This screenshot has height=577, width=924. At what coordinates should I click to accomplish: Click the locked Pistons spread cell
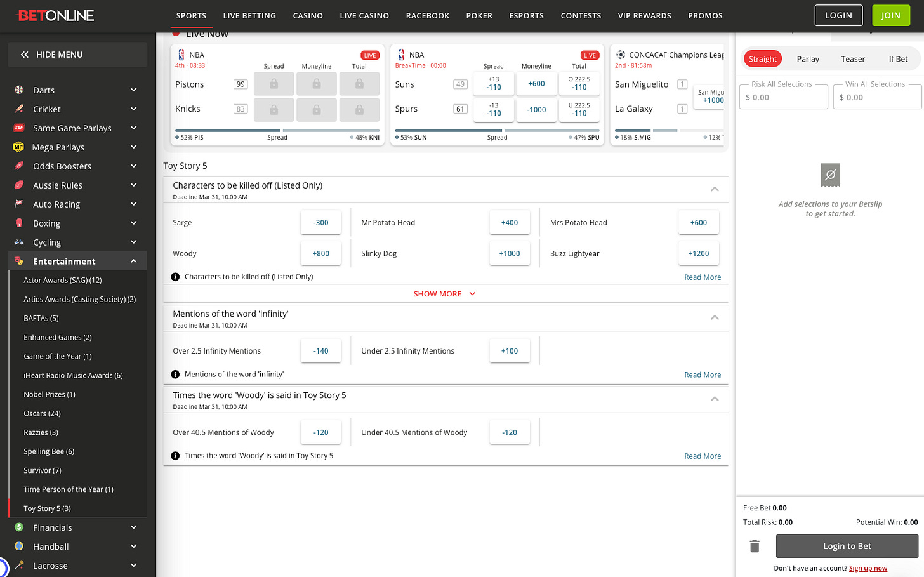pos(274,84)
